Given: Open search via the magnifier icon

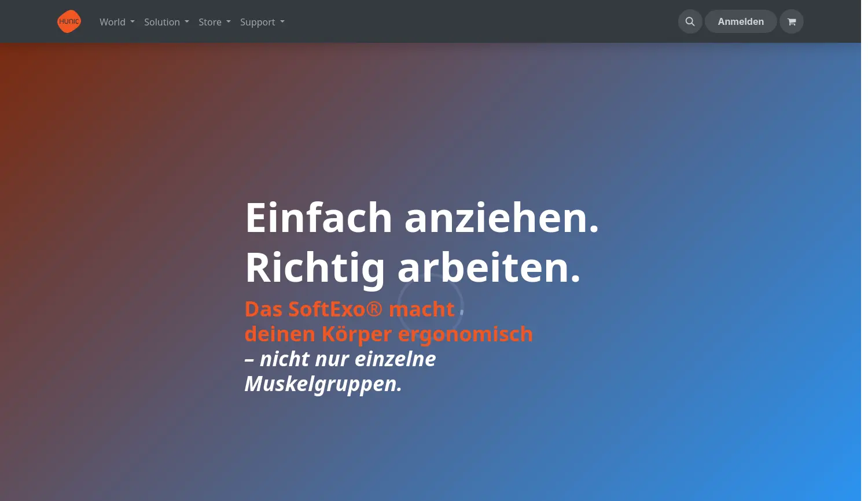Looking at the screenshot, I should click(x=690, y=21).
